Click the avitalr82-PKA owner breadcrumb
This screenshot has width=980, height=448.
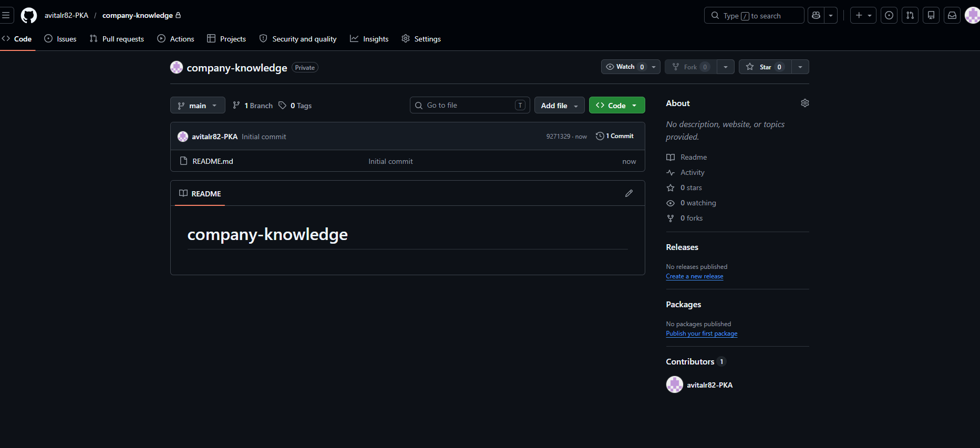tap(66, 15)
